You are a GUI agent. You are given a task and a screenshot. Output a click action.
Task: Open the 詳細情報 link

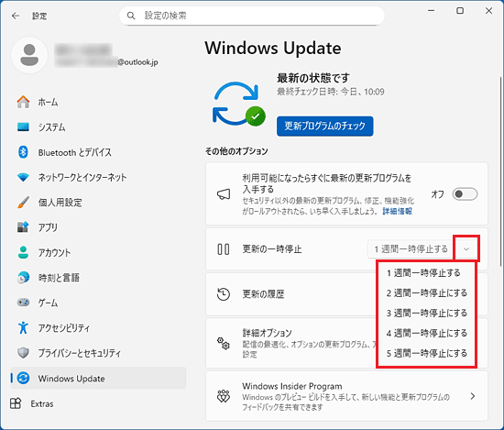(x=398, y=211)
